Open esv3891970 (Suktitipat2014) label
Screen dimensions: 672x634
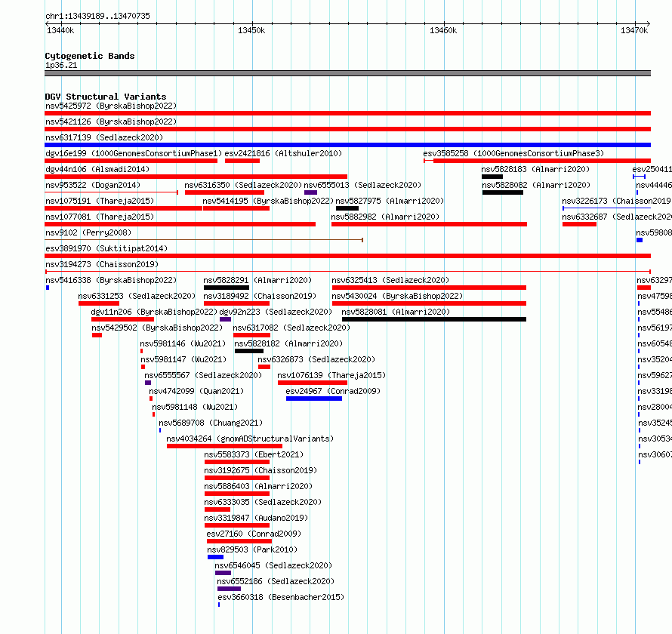tap(106, 248)
